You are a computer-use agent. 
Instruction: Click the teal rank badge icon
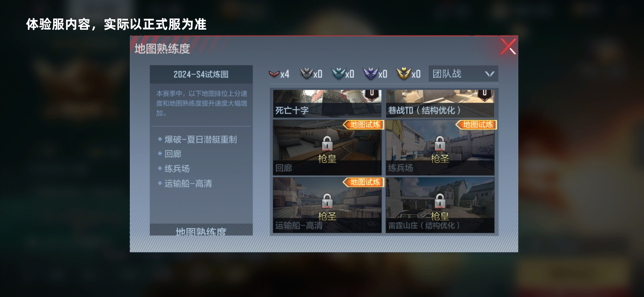point(338,73)
